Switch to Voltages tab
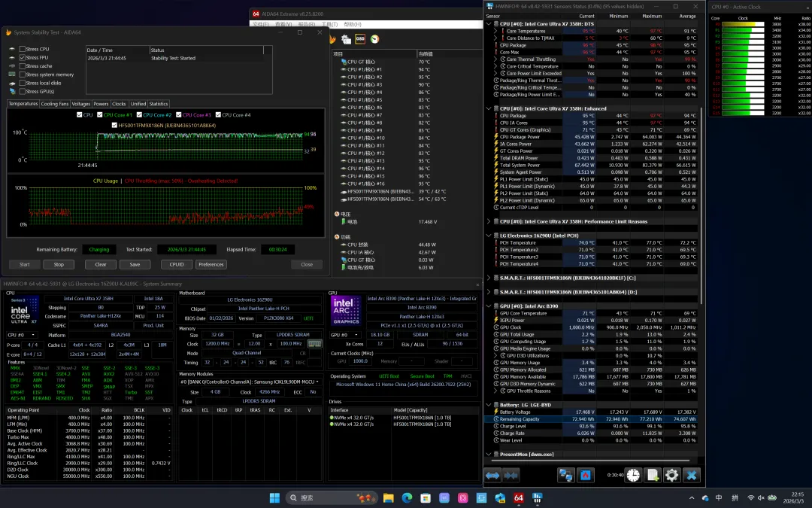 (80, 104)
